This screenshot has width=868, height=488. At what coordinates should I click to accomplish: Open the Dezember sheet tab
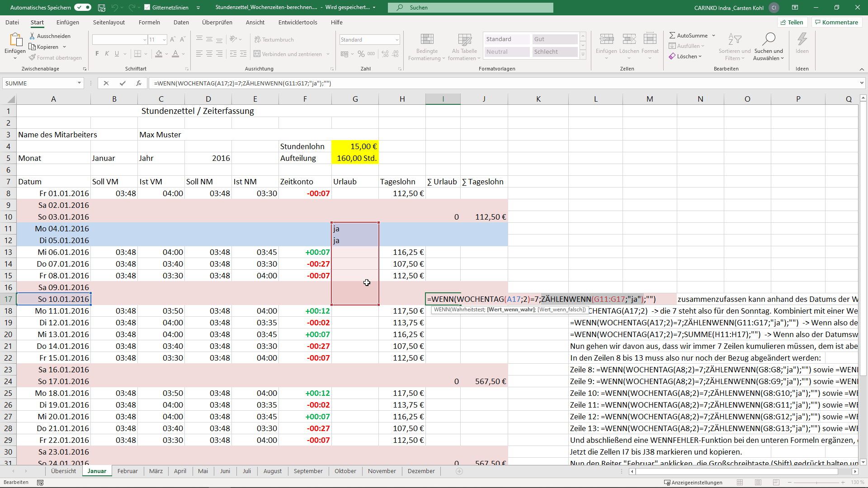[421, 471]
